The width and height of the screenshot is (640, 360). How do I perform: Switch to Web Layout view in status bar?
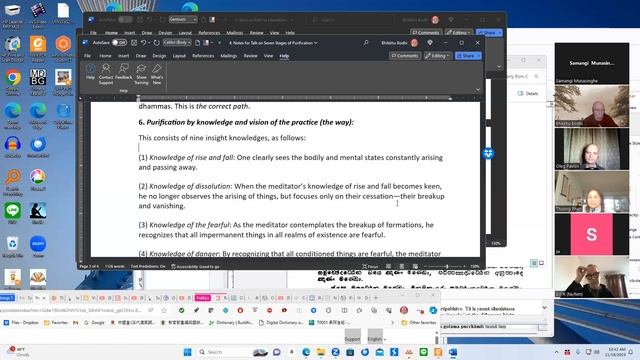(x=415, y=266)
